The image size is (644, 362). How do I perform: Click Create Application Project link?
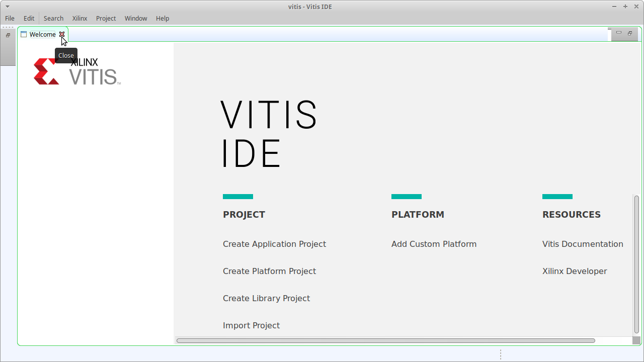[274, 244]
